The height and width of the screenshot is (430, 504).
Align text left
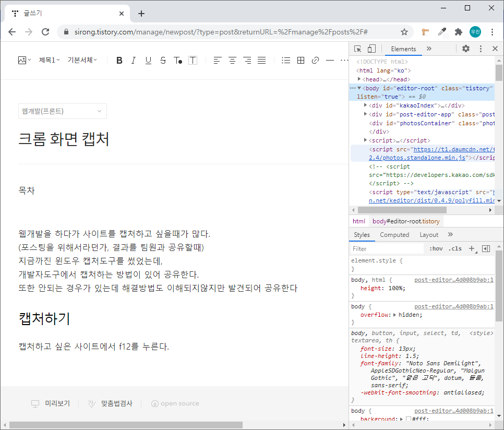coord(218,60)
